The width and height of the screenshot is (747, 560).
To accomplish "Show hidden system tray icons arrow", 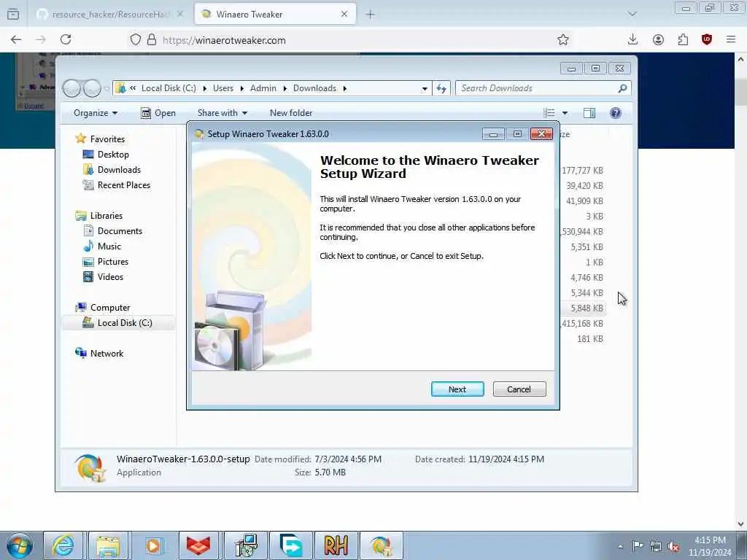I will [620, 546].
